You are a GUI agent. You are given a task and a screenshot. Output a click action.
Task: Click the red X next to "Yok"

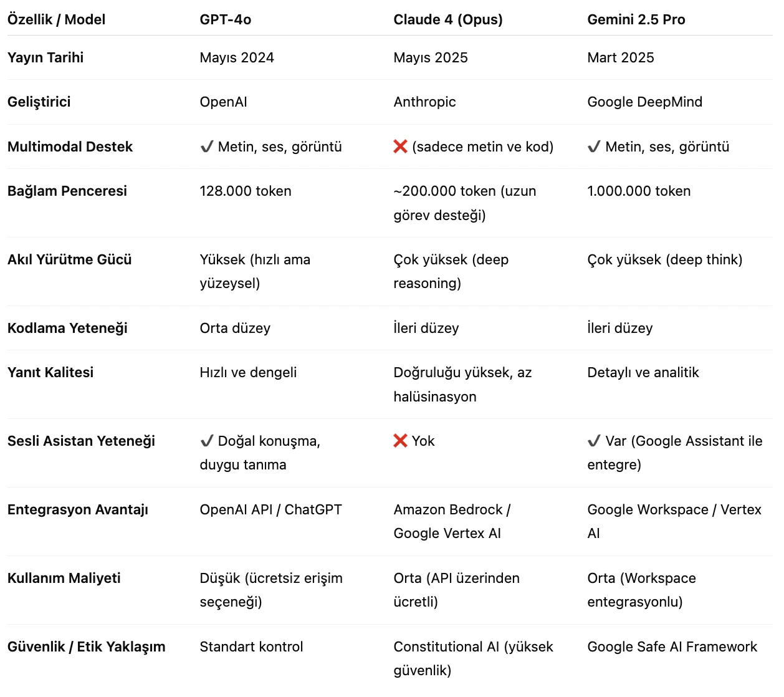point(400,441)
